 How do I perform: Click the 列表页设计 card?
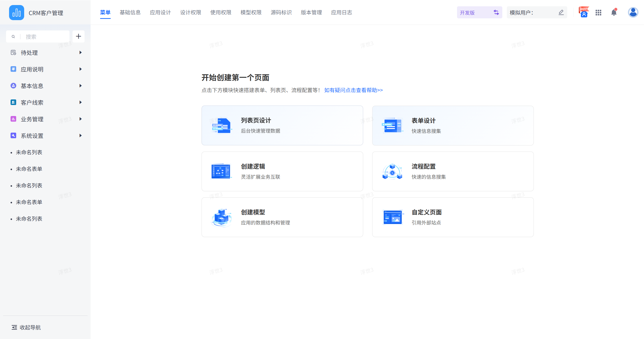click(282, 125)
